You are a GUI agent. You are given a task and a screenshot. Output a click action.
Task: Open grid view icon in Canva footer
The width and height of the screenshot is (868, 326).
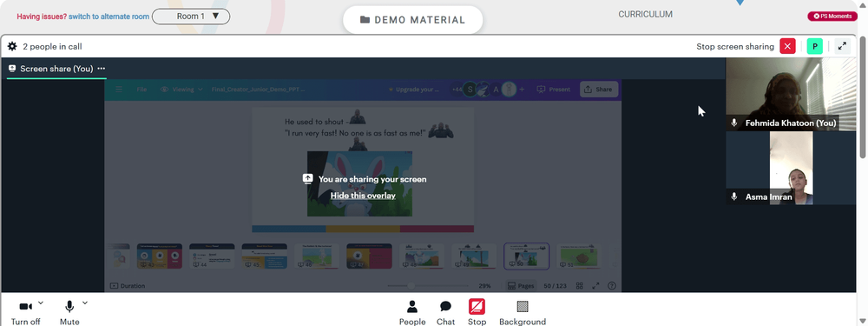(580, 286)
